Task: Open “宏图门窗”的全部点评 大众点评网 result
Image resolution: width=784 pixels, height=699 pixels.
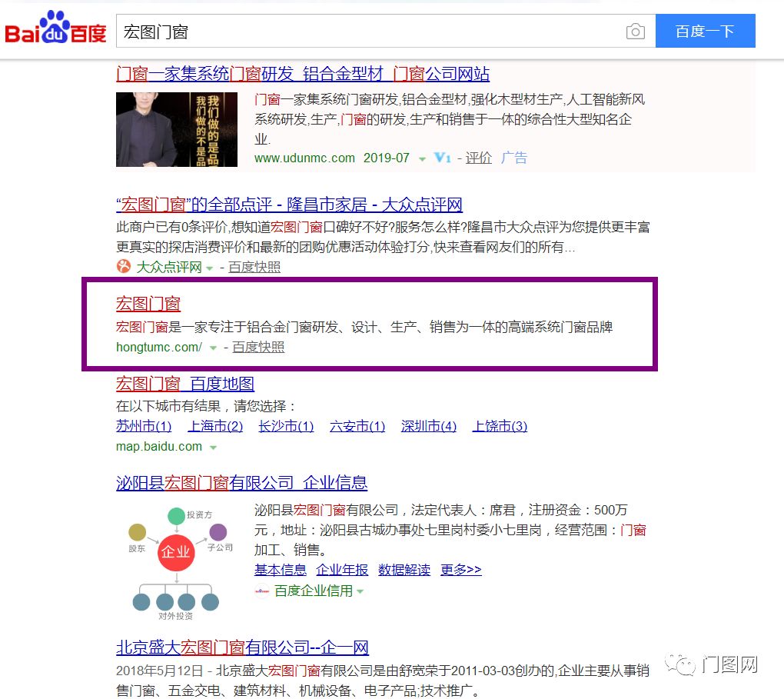Action: point(289,205)
